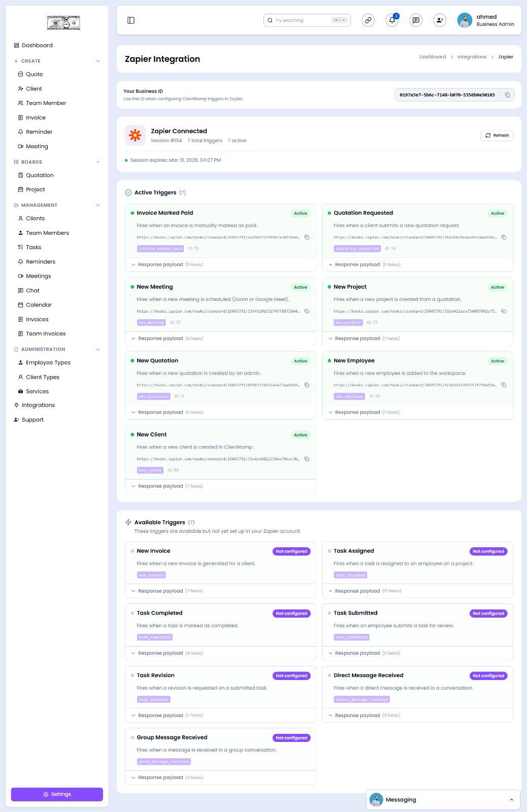Expand Quotation Requested response payload
This screenshot has height=812, width=527.
tap(417, 264)
